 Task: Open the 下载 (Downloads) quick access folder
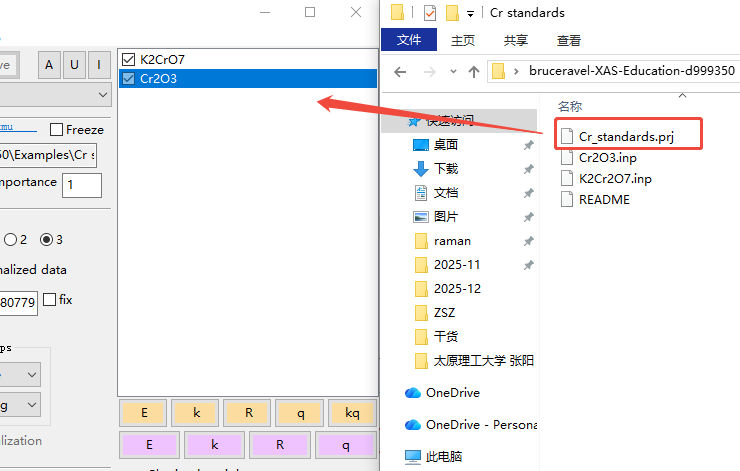click(445, 168)
